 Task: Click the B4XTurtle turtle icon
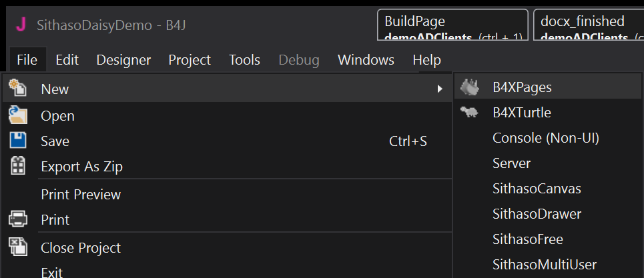click(x=470, y=113)
